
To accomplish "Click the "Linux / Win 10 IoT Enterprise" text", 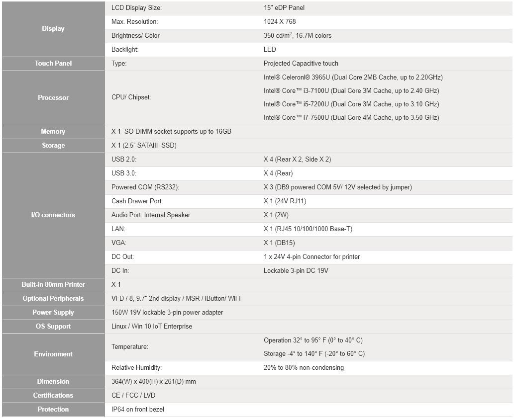I will point(152,327).
